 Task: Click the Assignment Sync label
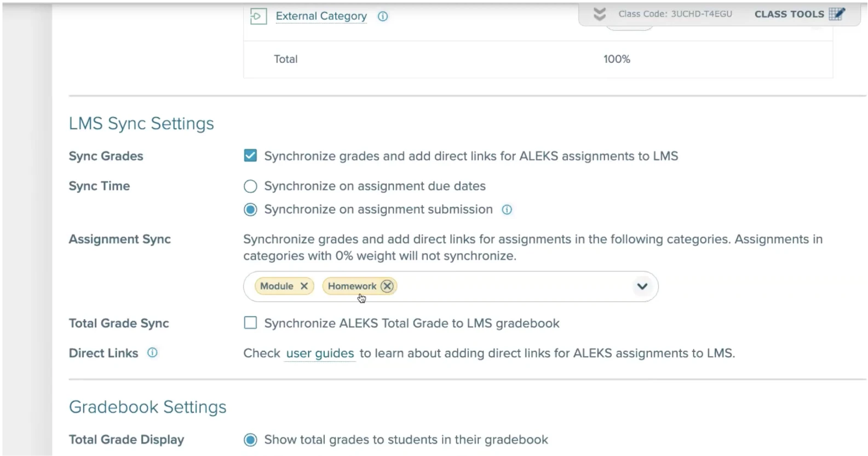[119, 239]
